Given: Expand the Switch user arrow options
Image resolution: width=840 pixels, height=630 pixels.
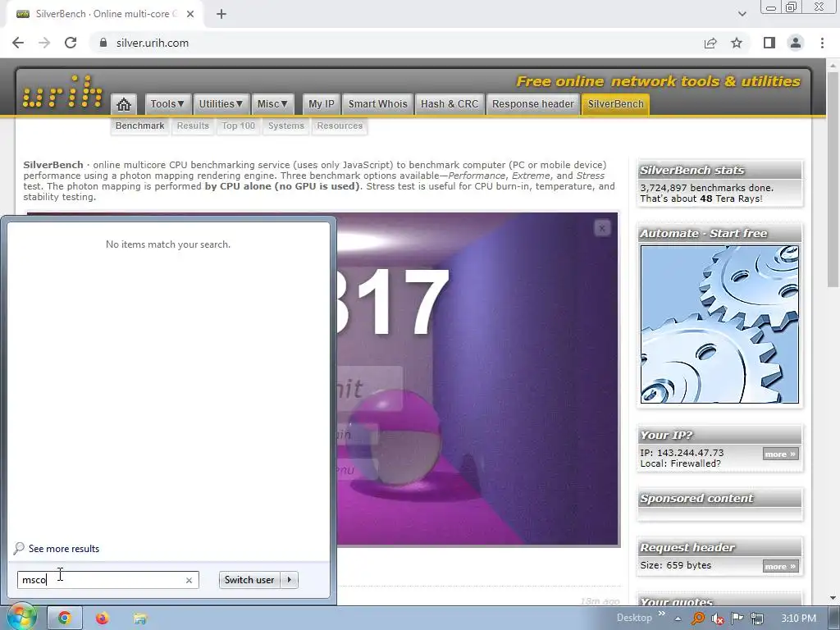Looking at the screenshot, I should (290, 580).
